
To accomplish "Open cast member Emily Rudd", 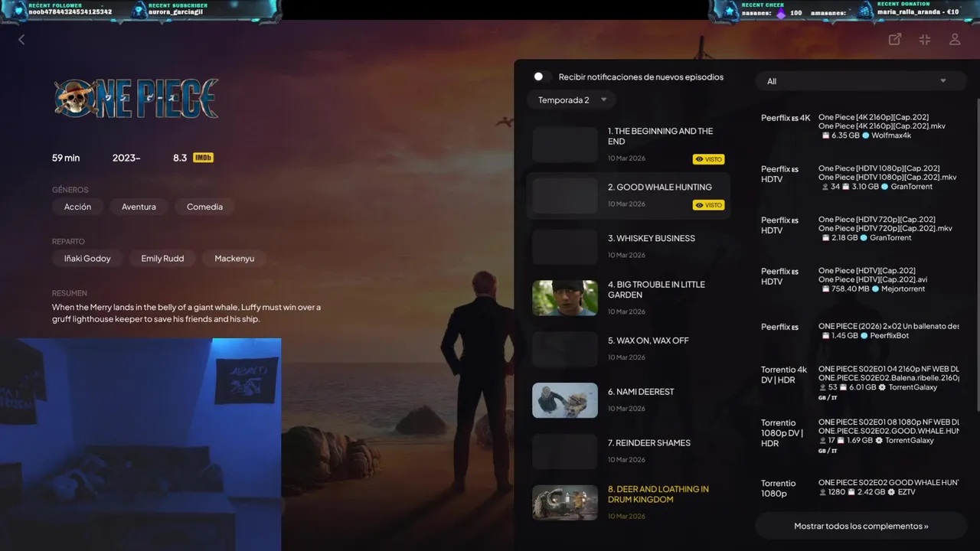I will pos(162,259).
